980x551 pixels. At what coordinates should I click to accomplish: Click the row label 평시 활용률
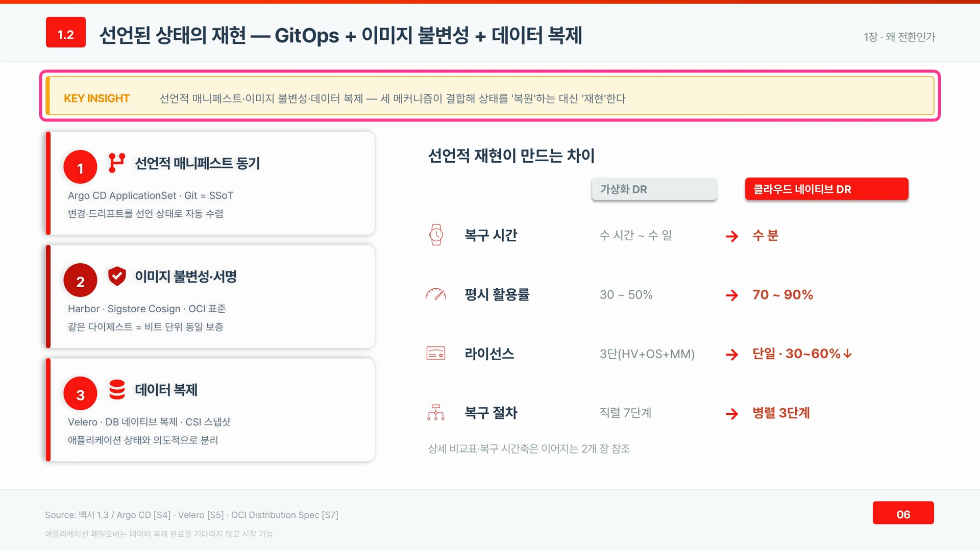497,294
